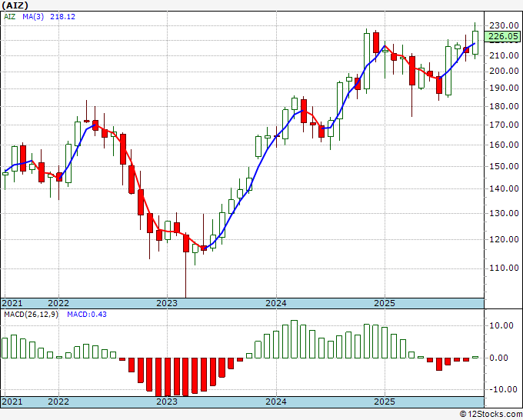
Task: Click the 160.00 price axis label
Action: (x=504, y=145)
